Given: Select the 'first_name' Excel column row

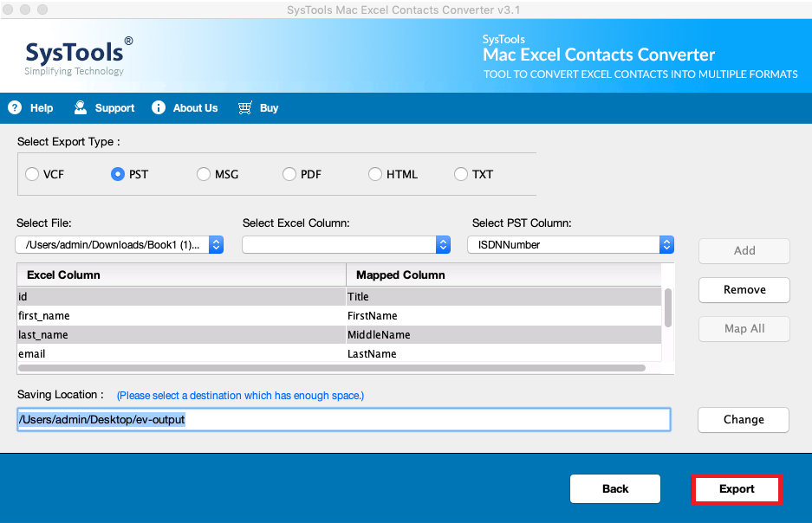Looking at the screenshot, I should [x=181, y=315].
